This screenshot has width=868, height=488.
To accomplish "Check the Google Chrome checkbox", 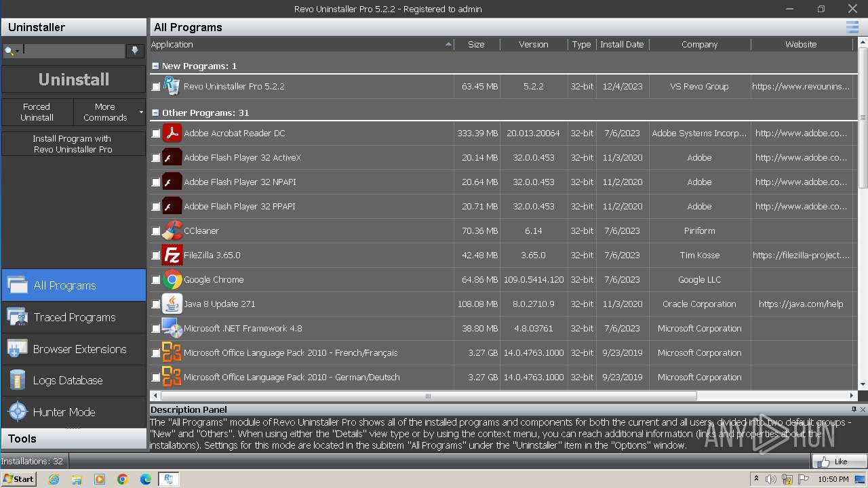I will coord(156,280).
